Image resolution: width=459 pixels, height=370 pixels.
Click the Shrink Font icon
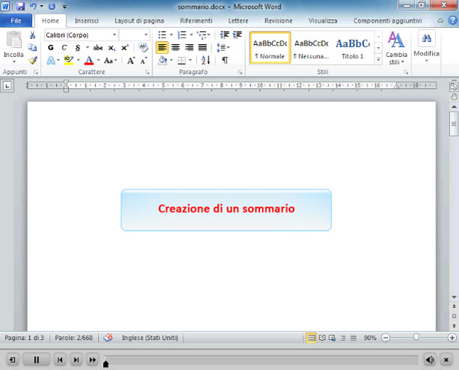(144, 60)
